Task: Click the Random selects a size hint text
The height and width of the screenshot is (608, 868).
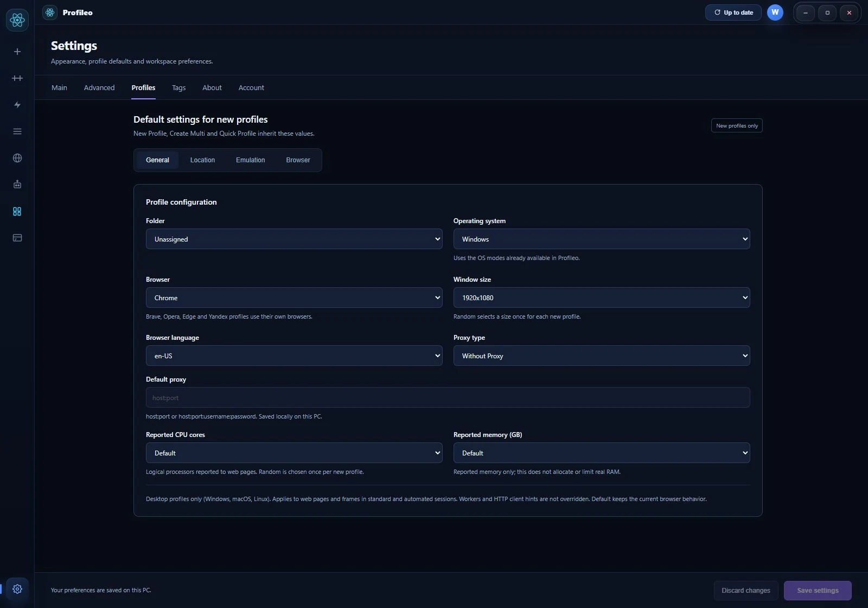Action: [517, 316]
